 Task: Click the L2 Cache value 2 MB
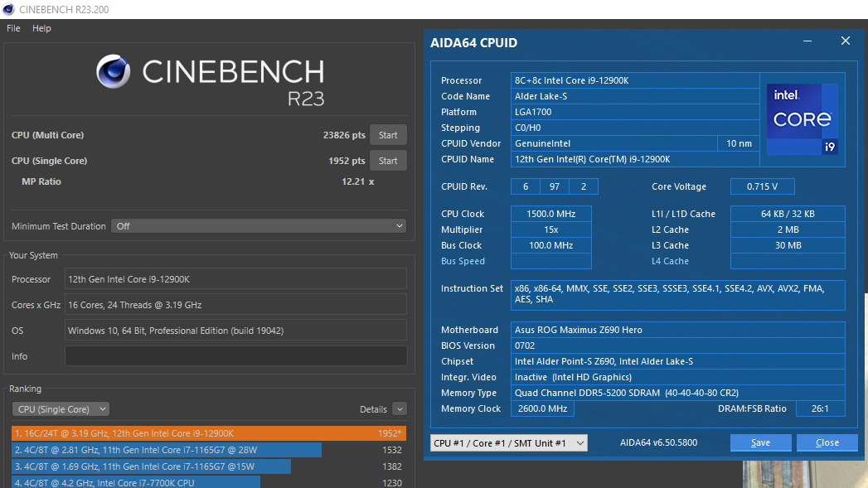(x=788, y=230)
